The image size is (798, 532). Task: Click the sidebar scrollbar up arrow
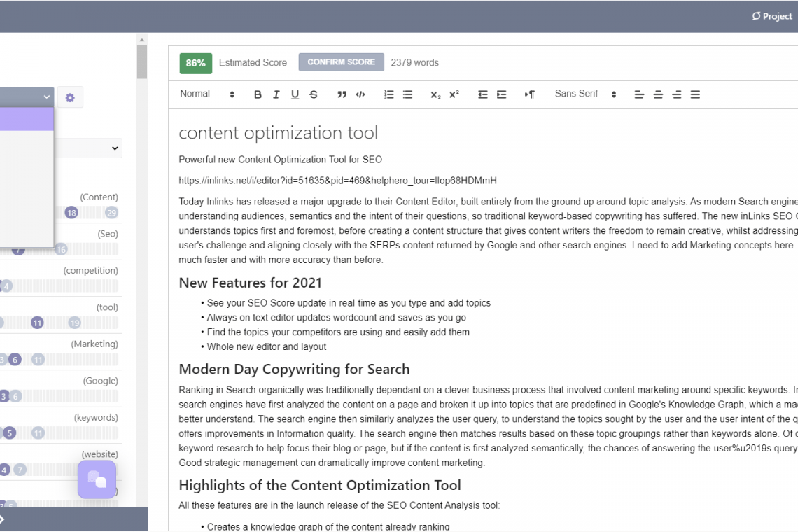[x=142, y=40]
